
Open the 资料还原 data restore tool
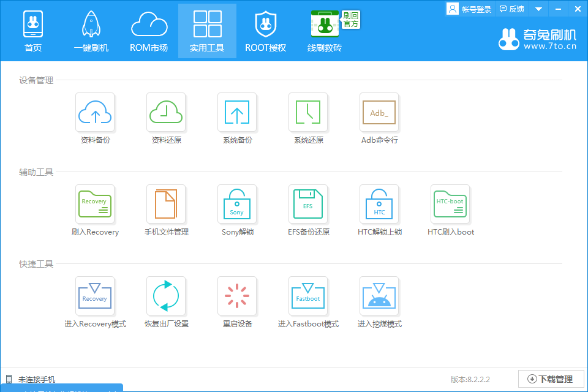click(x=166, y=112)
